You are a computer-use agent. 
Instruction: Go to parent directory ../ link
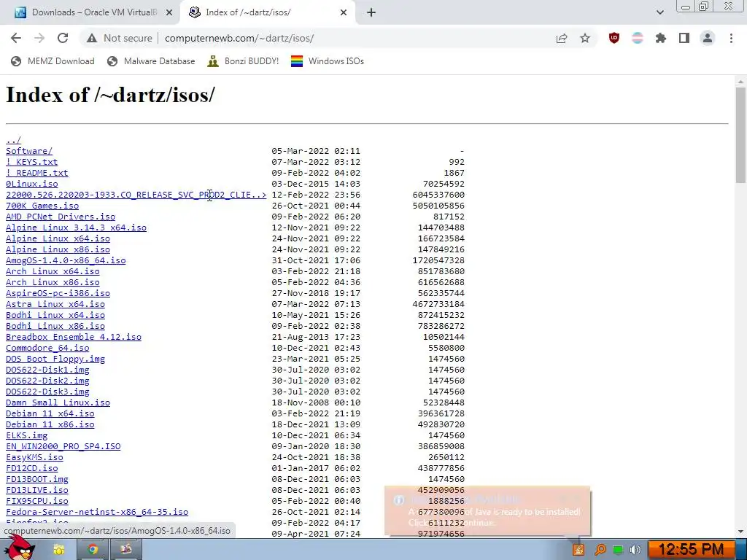tap(13, 140)
